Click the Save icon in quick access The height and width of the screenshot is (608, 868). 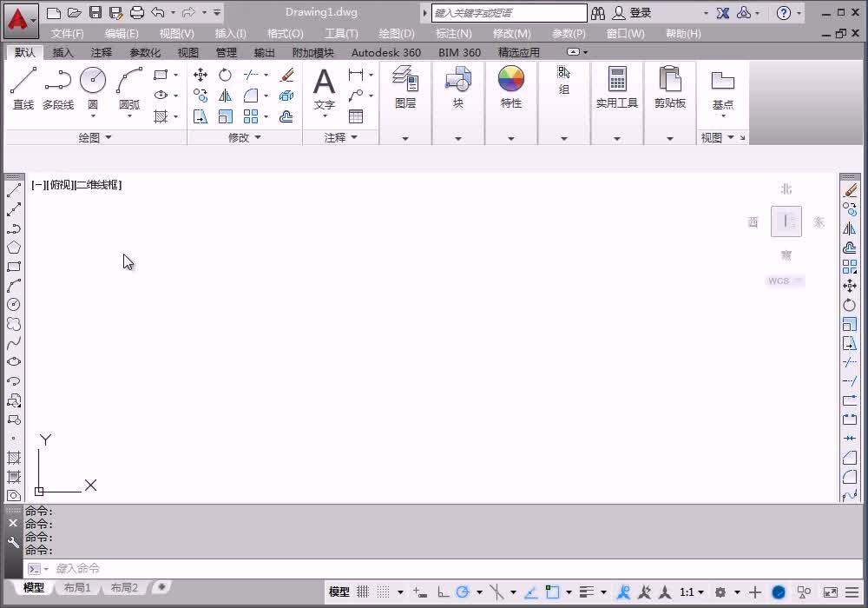click(95, 13)
